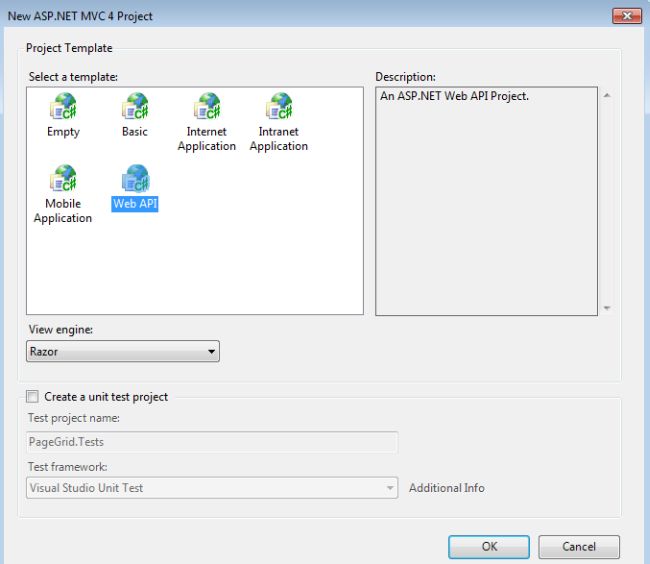The width and height of the screenshot is (650, 564).
Task: Close the New ASP.NET MVC 4 Project dialog
Action: point(627,16)
